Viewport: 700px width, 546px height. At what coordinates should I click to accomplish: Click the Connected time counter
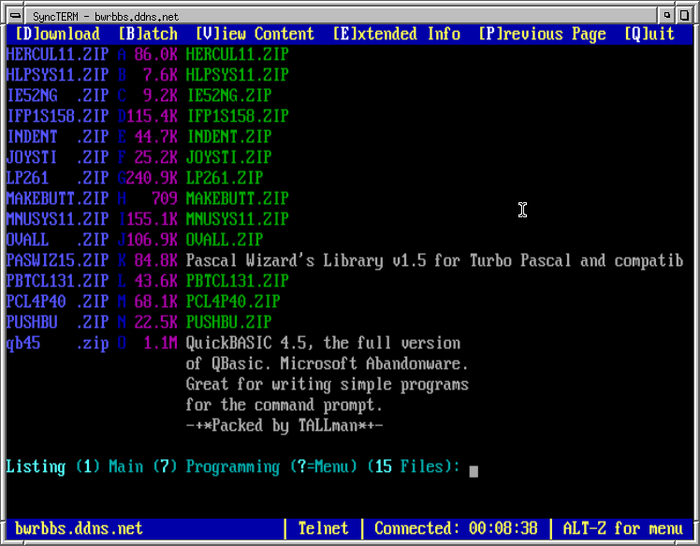[456, 529]
